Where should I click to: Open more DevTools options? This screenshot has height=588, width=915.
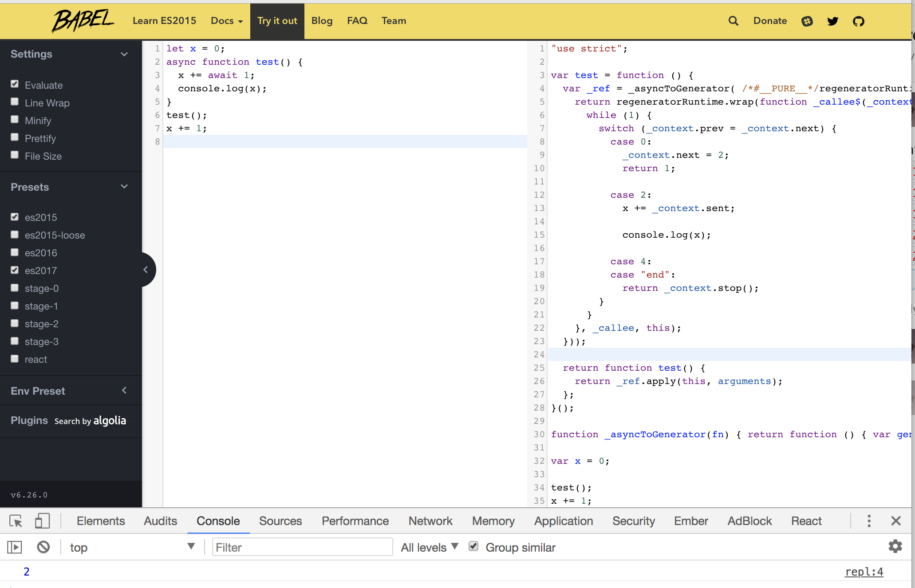point(869,521)
